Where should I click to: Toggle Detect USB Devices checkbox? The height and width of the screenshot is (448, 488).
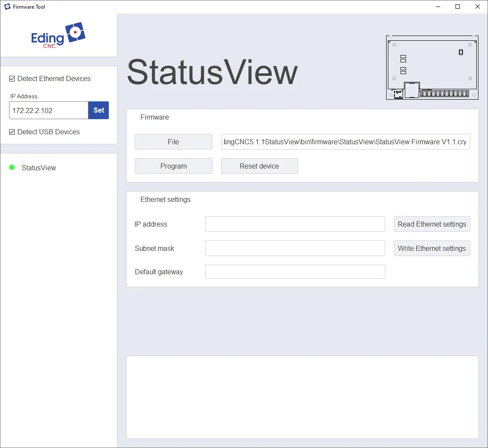12,132
